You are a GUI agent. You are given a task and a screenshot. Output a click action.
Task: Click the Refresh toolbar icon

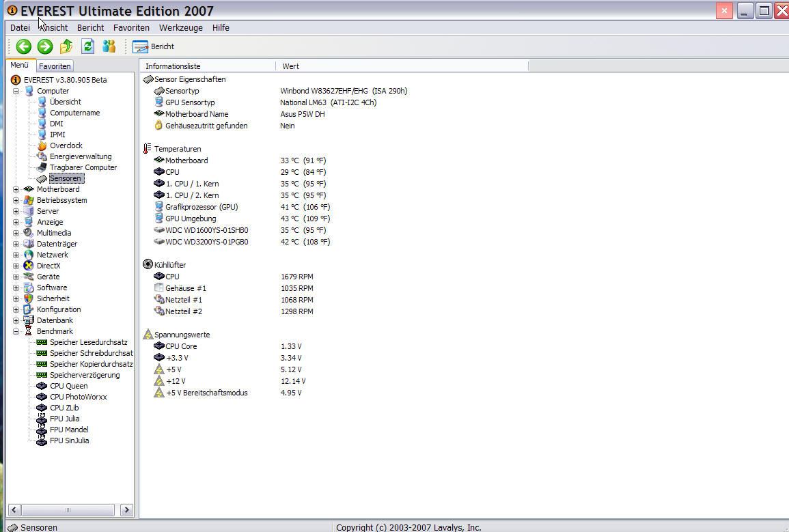pos(87,46)
